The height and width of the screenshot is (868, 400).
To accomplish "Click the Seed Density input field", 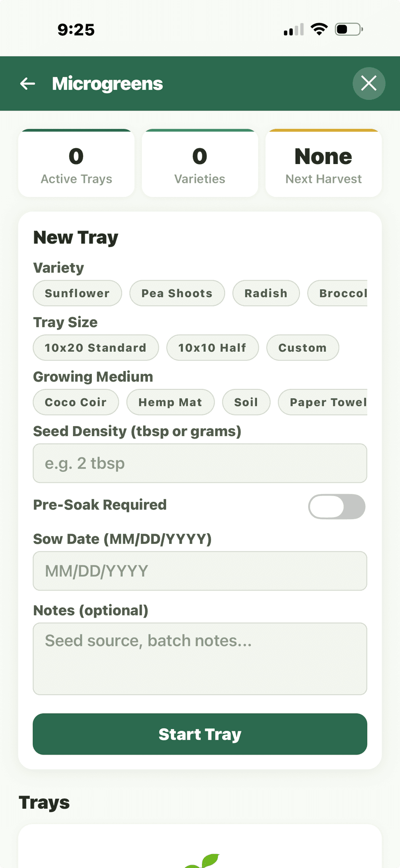I will (x=200, y=463).
